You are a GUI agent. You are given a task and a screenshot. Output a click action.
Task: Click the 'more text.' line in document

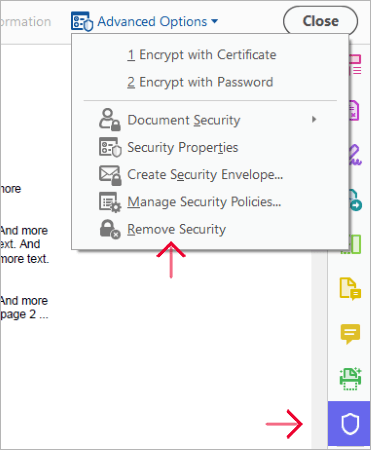point(25,259)
